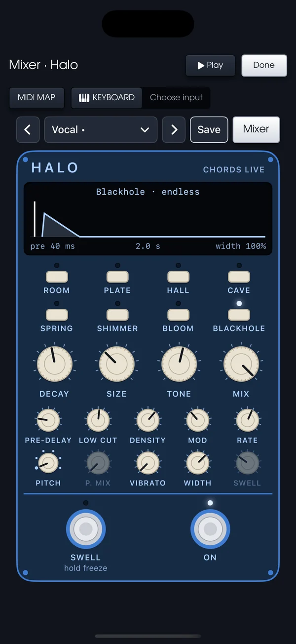Select the BLOOM reverb type
296x644 pixels.
178,314
